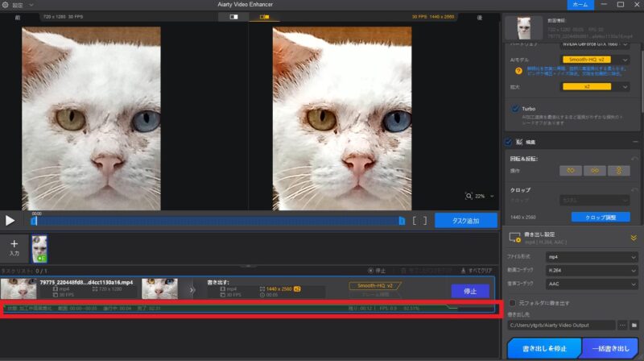
Task: Click the third flip icon under 回転&反転
Action: pos(618,170)
